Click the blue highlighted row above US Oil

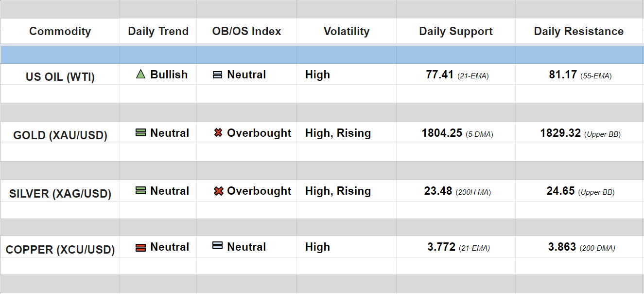click(322, 55)
